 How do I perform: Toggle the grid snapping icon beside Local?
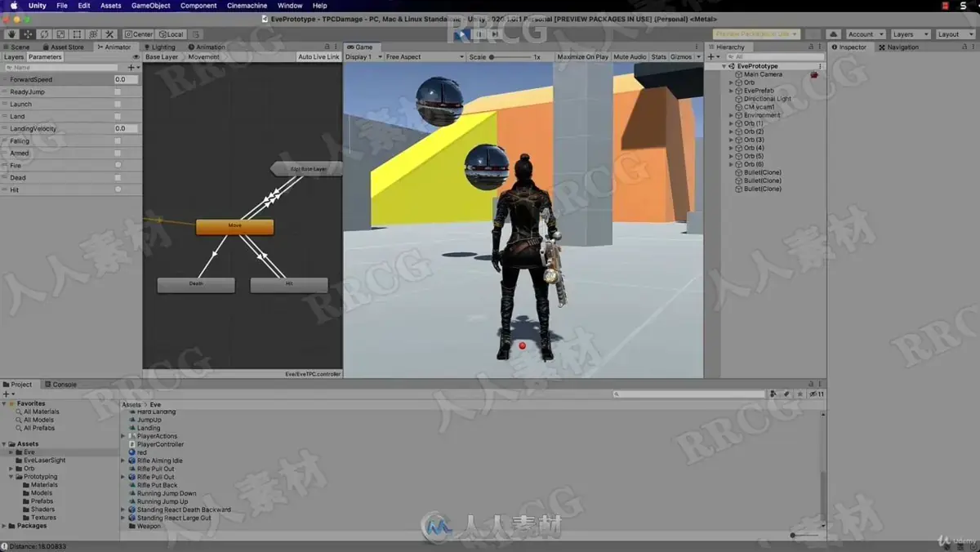pyautogui.click(x=196, y=34)
